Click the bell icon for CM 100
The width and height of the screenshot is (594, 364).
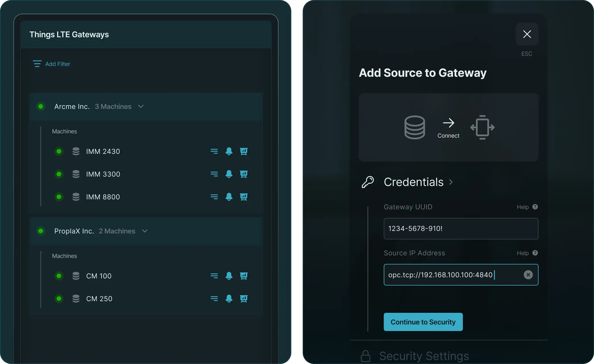[229, 276]
